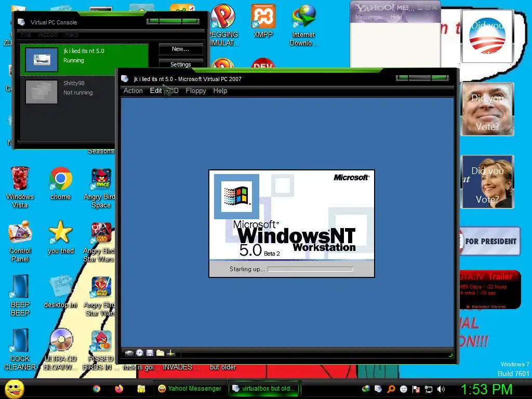Screen dimensions: 532x399
Task: Click the Action Center flag tray icon
Action: 416,389
